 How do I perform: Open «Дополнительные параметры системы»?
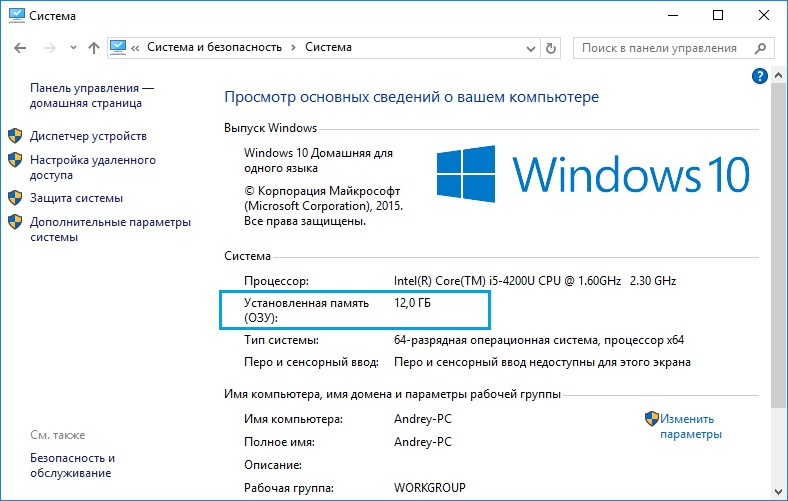(110, 229)
